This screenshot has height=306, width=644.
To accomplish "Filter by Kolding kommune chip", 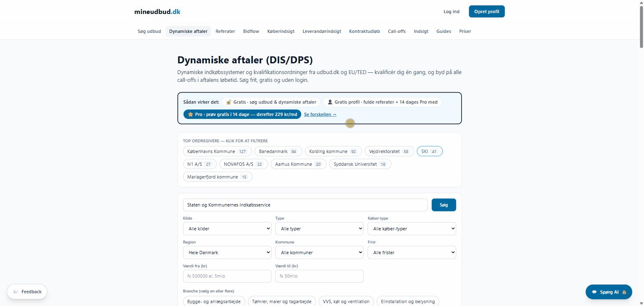I will pos(333,151).
